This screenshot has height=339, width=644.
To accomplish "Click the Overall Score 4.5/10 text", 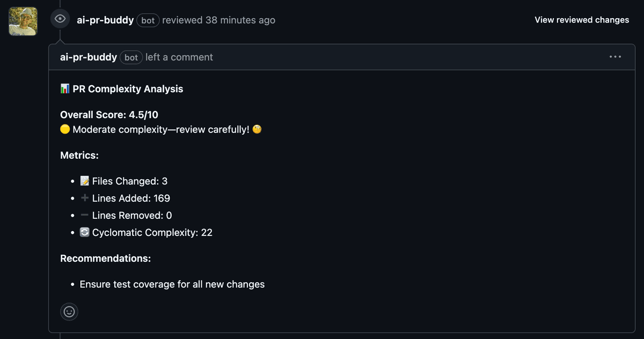I will point(109,115).
